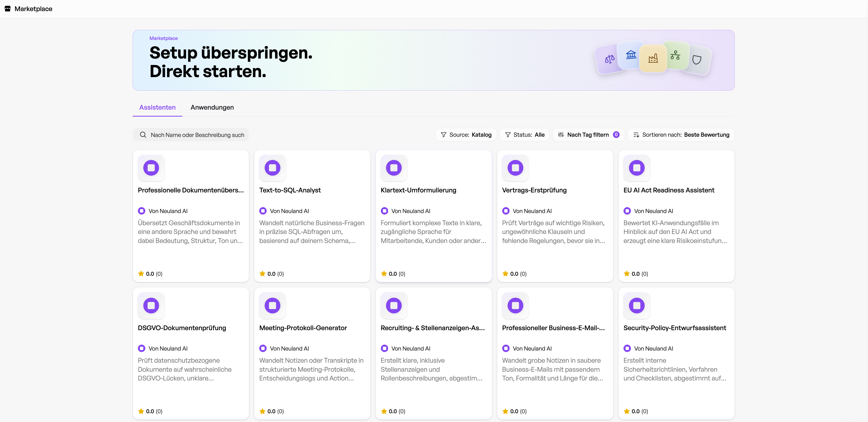The image size is (868, 422).
Task: Click the org-chart network banner icon
Action: pyautogui.click(x=675, y=55)
